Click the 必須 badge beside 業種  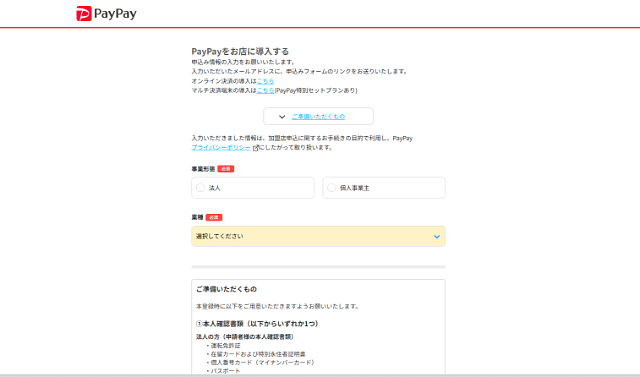click(214, 217)
